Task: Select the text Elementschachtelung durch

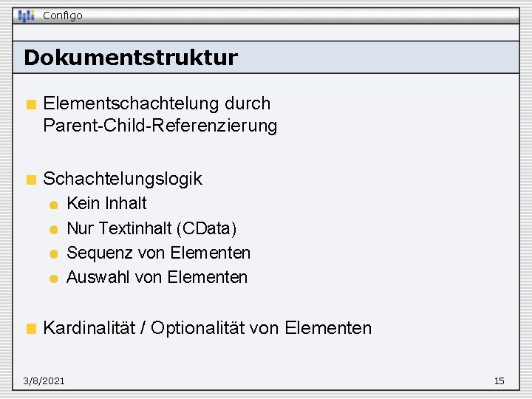Action: point(157,103)
